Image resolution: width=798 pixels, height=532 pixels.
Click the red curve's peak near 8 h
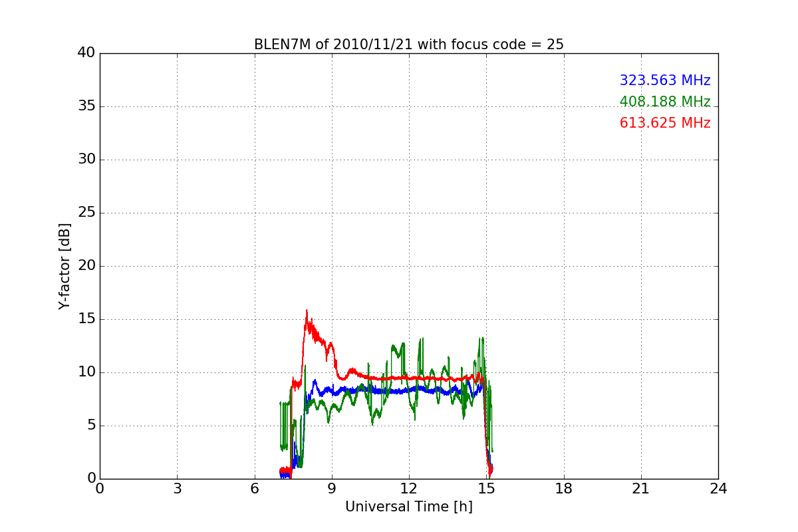tap(307, 311)
